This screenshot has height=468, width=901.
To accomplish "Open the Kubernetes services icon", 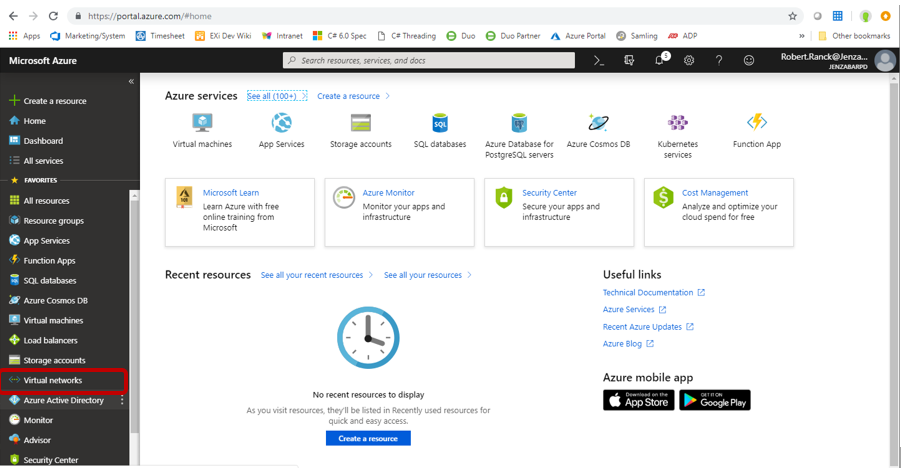I will (x=677, y=123).
